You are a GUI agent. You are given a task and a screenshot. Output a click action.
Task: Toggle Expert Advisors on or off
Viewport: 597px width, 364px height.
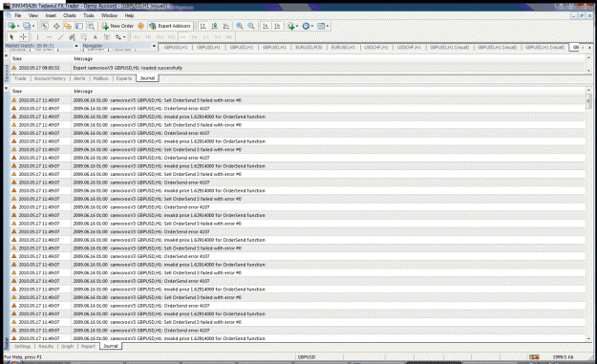(x=170, y=26)
